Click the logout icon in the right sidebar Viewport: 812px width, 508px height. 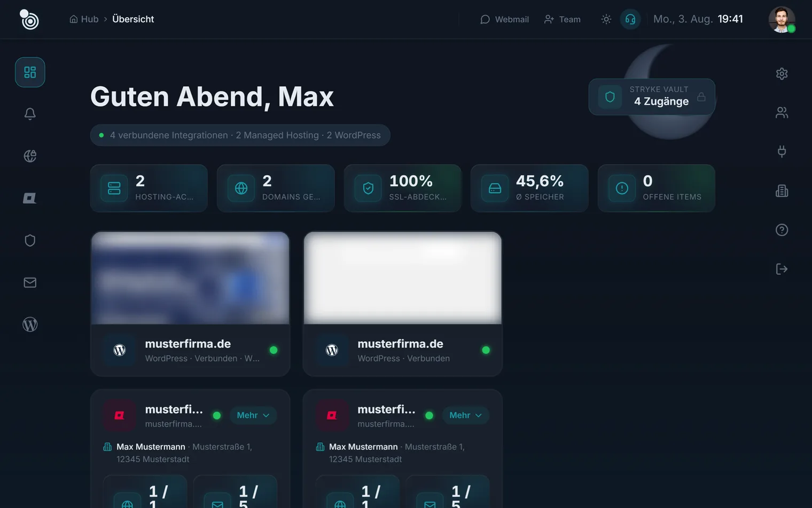pos(782,269)
